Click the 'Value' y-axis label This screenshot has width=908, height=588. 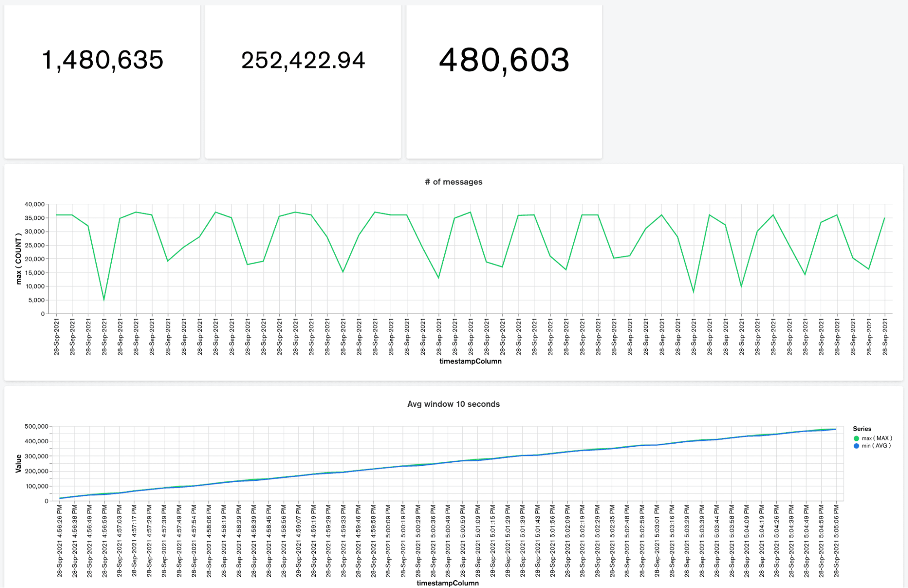pos(19,464)
